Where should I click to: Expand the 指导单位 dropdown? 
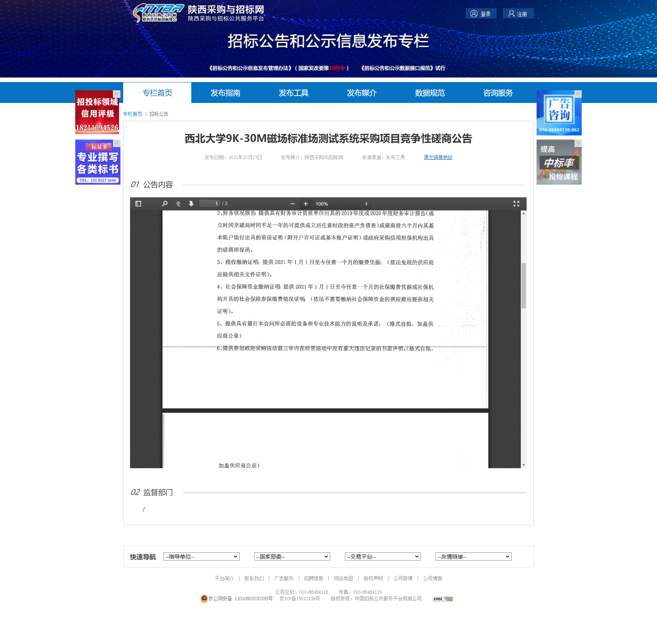coord(201,556)
